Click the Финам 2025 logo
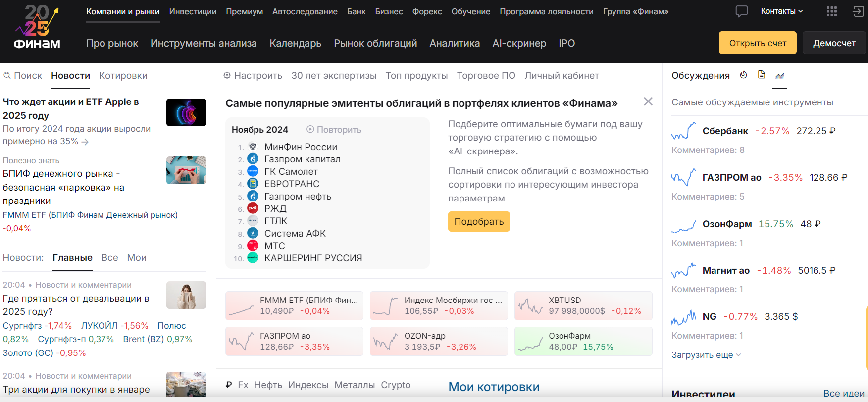The height and width of the screenshot is (402, 868). [37, 27]
